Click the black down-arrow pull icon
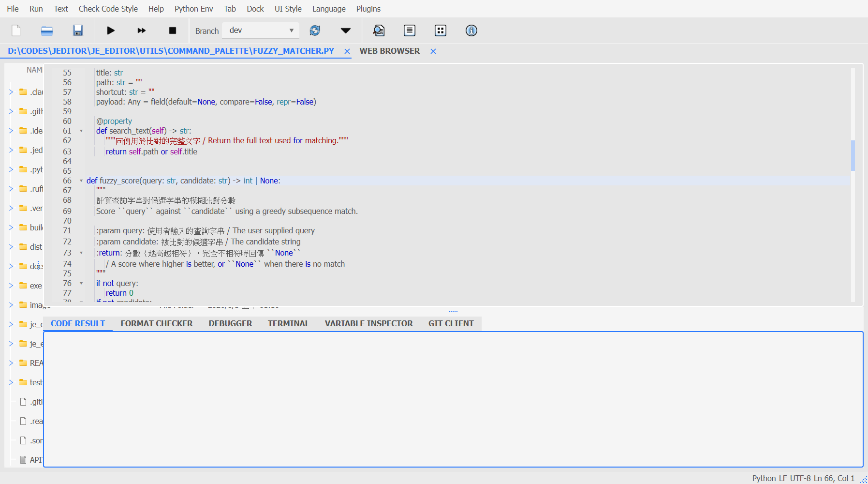Viewport: 868px width, 484px height. click(346, 30)
